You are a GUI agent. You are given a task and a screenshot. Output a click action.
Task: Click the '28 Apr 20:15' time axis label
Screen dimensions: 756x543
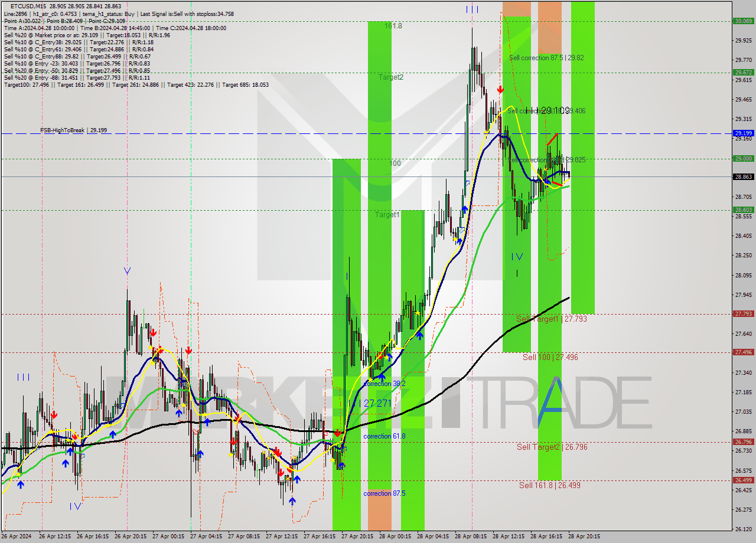coord(584,537)
